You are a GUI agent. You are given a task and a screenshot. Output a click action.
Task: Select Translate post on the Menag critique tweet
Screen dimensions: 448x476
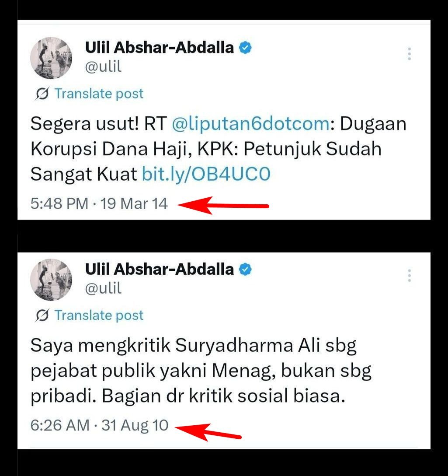(99, 315)
